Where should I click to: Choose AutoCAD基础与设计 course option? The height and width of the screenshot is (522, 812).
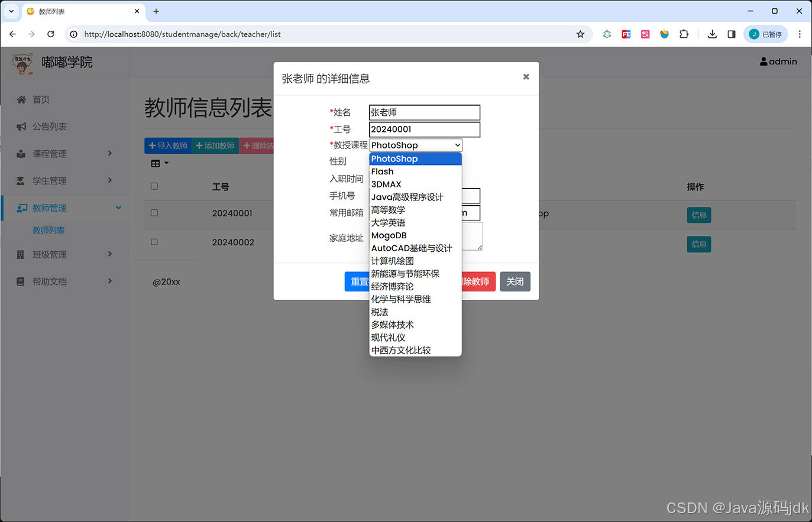tap(415, 248)
